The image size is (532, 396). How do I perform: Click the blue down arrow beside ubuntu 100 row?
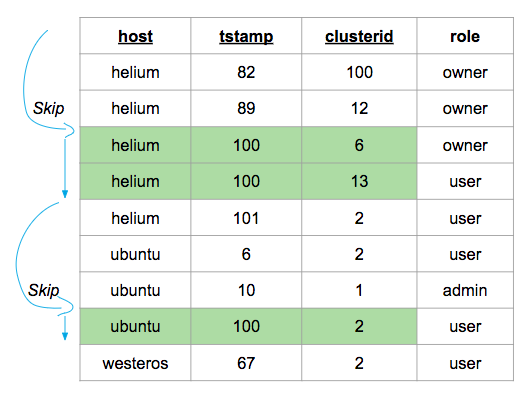[x=65, y=328]
